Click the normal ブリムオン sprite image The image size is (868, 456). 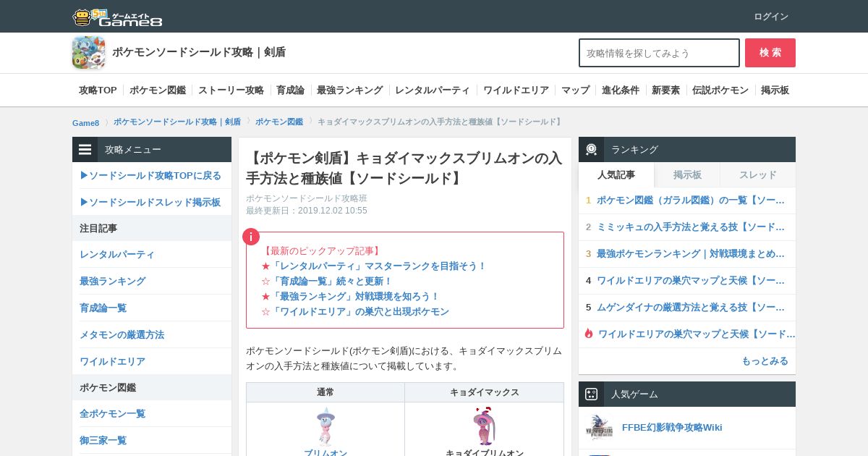(325, 426)
